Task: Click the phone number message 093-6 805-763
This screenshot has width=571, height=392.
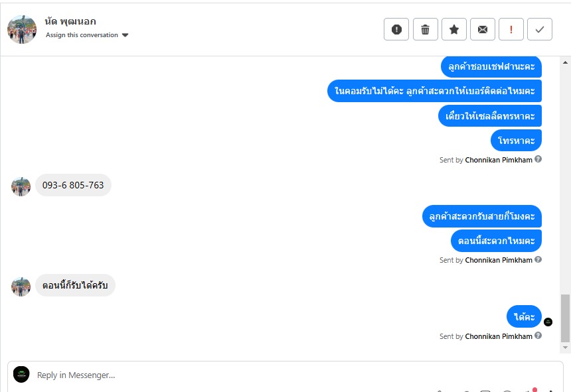Action: tap(73, 185)
